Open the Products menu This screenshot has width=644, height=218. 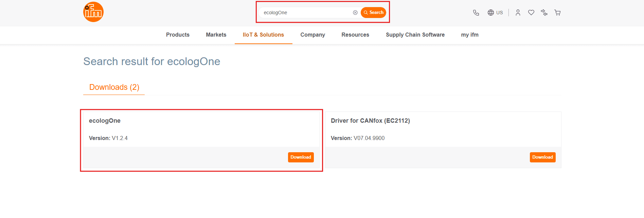pyautogui.click(x=178, y=35)
